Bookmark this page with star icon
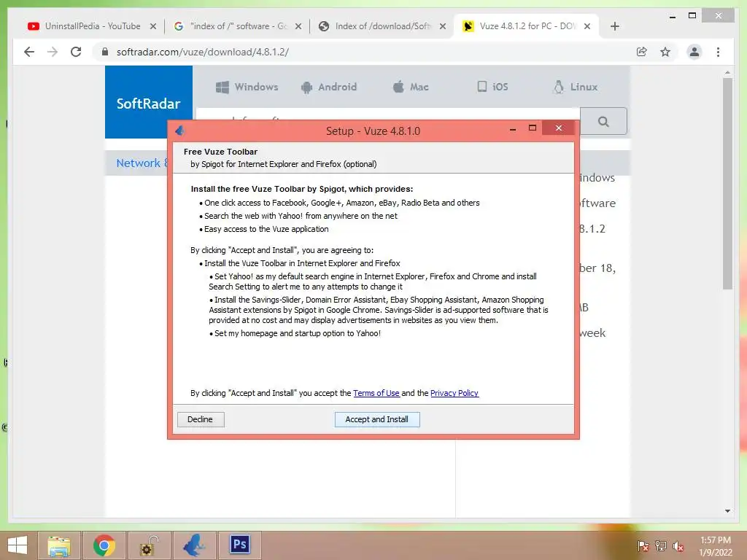747x560 pixels. coord(665,52)
